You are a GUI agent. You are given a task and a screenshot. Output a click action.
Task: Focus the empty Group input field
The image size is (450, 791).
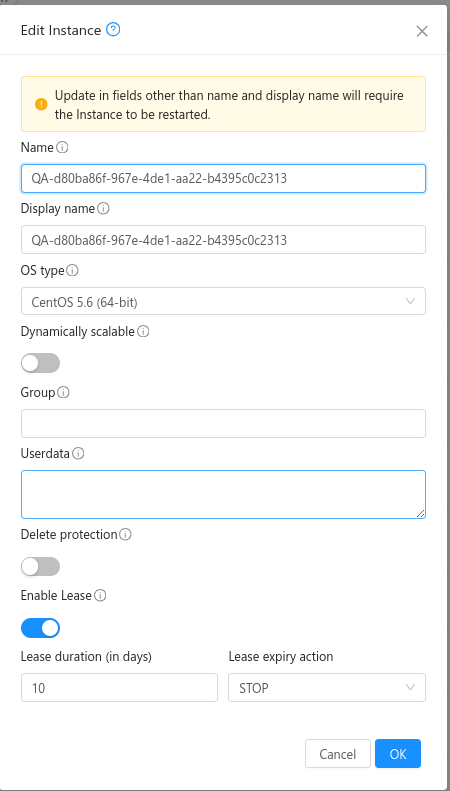click(223, 423)
